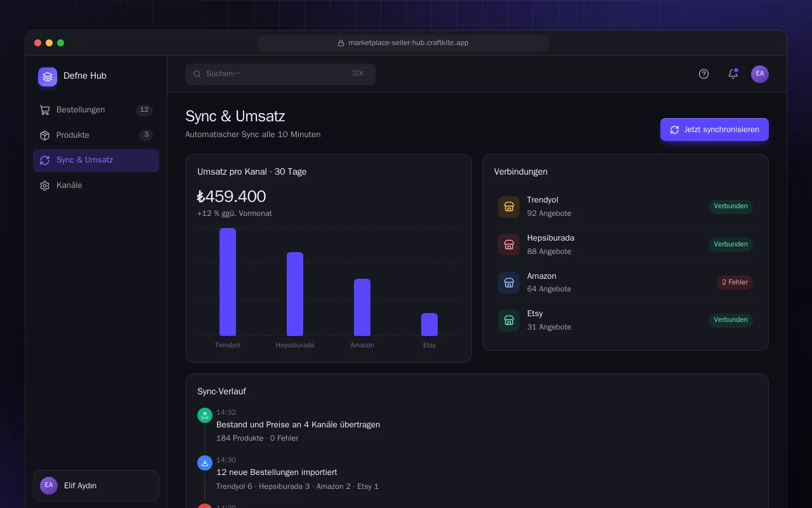Select Sync & Umsatz sidebar item
812x508 pixels.
click(x=96, y=161)
